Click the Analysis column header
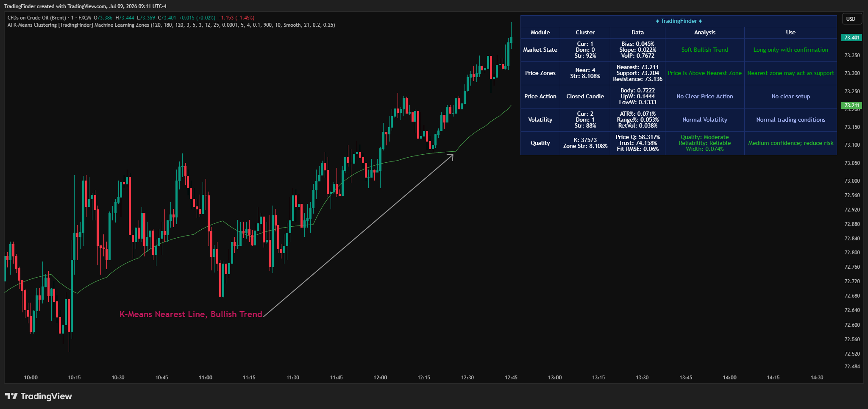This screenshot has width=868, height=409. [705, 33]
